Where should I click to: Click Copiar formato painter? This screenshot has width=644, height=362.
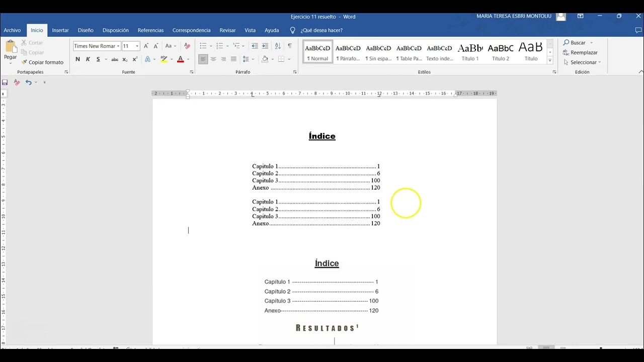point(42,62)
